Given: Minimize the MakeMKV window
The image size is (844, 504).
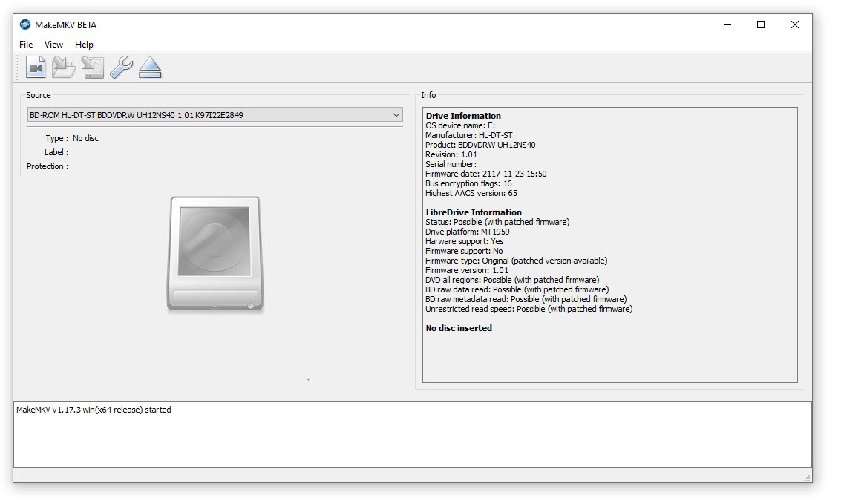Looking at the screenshot, I should click(x=727, y=24).
